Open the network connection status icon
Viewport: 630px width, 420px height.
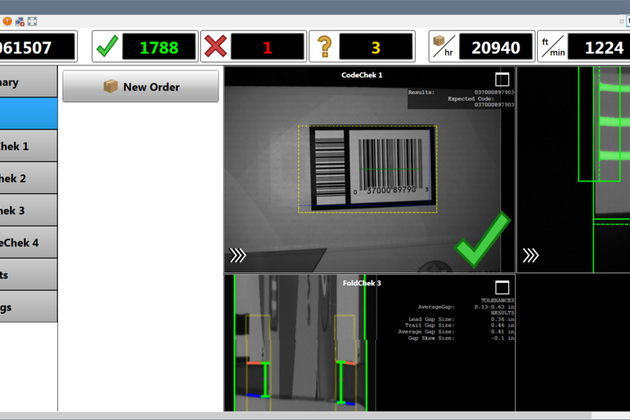[20, 21]
